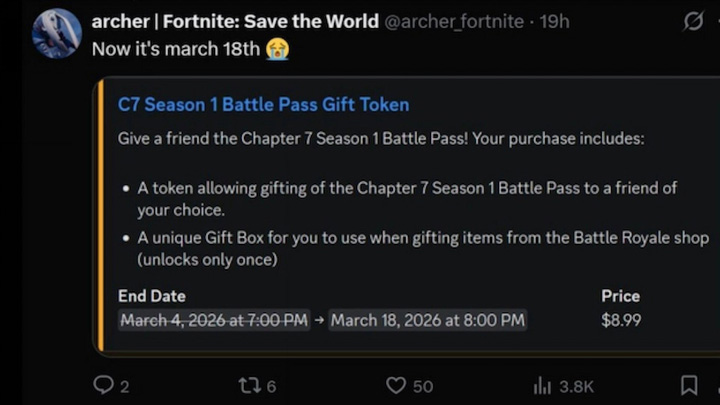Click the 3.8K views count
The height and width of the screenshot is (405, 720).
pos(577,386)
